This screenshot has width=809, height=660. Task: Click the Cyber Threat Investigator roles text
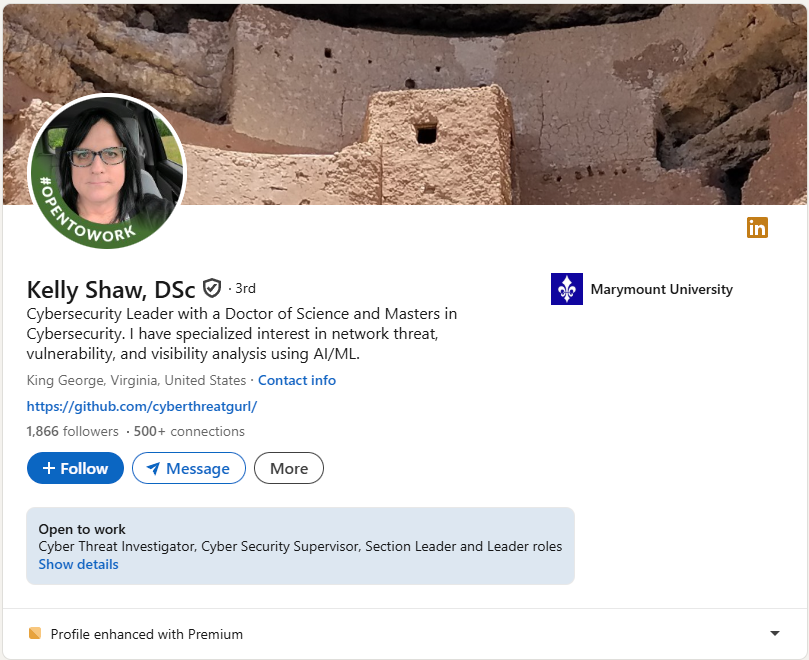[300, 546]
